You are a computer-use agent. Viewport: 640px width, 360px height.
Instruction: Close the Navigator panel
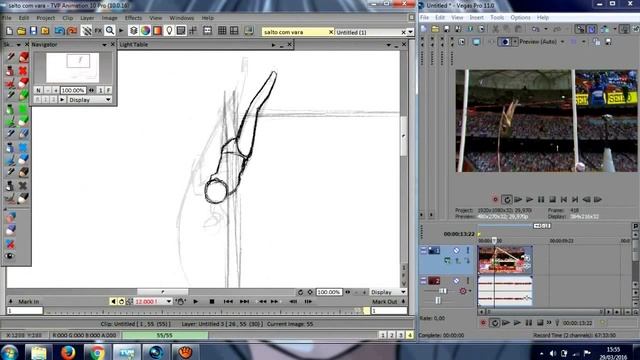(x=112, y=44)
